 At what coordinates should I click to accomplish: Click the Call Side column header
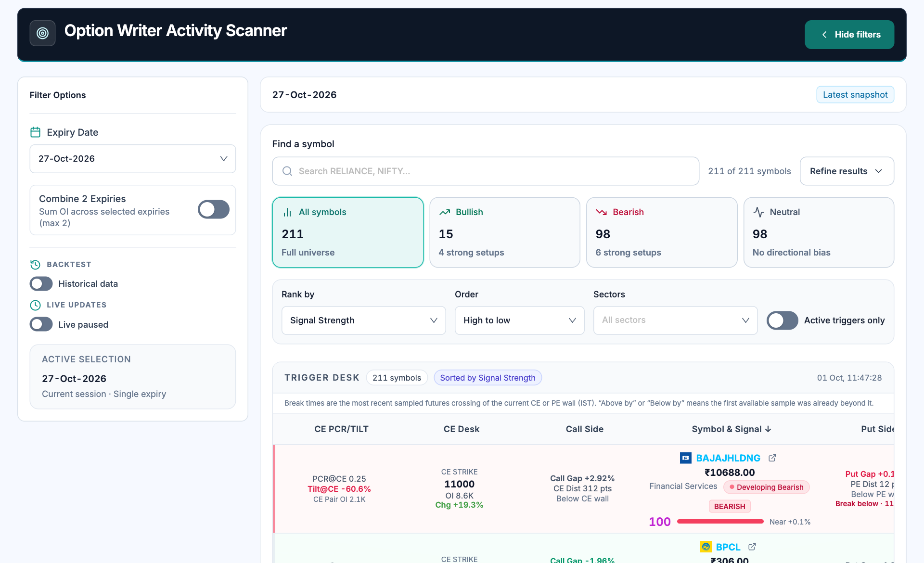584,429
